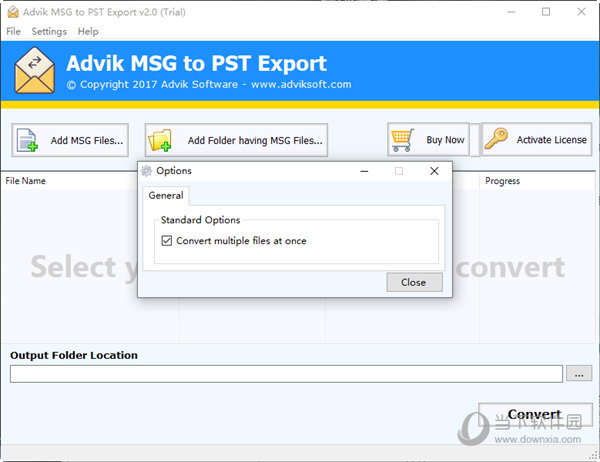Image resolution: width=600 pixels, height=462 pixels.
Task: Click the Buy Now shopping cart icon
Action: (402, 140)
